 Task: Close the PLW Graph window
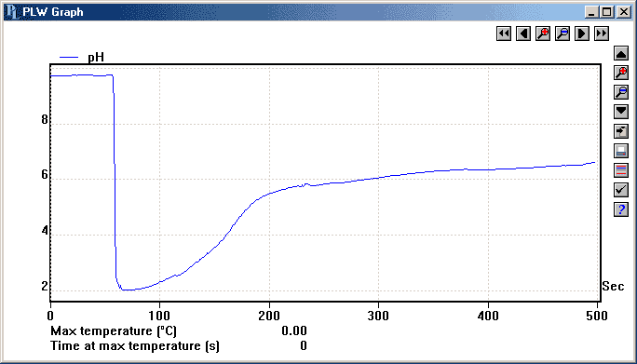624,12
